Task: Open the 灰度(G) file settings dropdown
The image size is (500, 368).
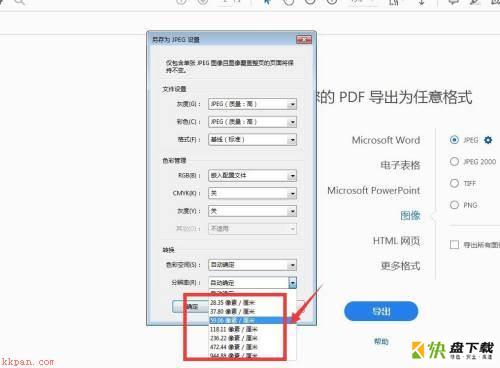Action: [252, 104]
